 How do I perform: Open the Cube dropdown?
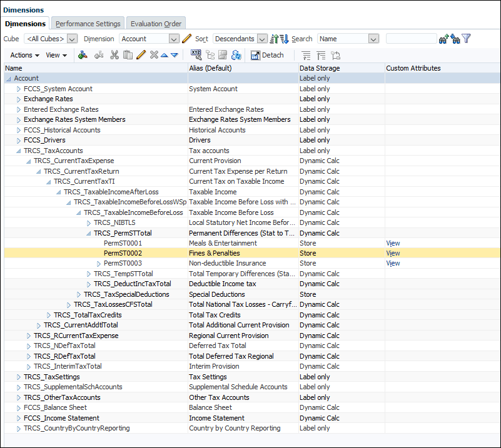click(72, 39)
